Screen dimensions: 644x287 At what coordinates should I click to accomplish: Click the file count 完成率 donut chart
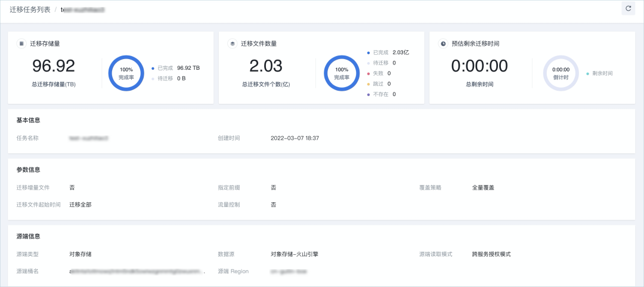(x=341, y=73)
